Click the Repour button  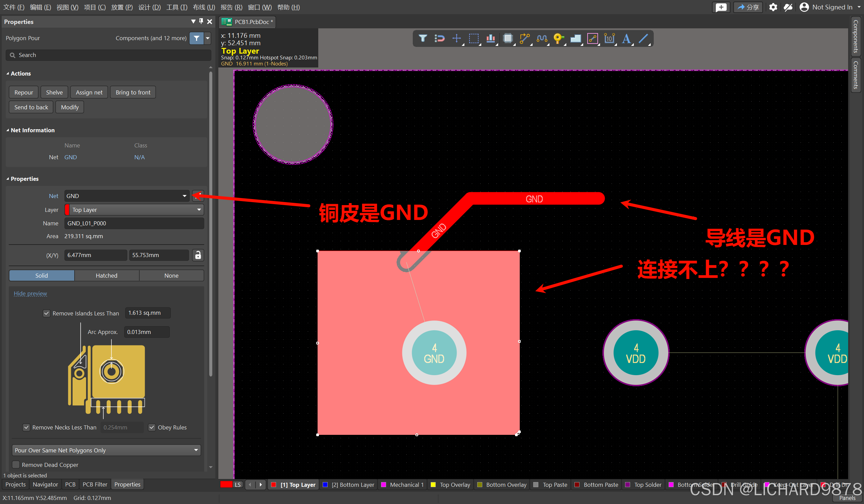(24, 92)
